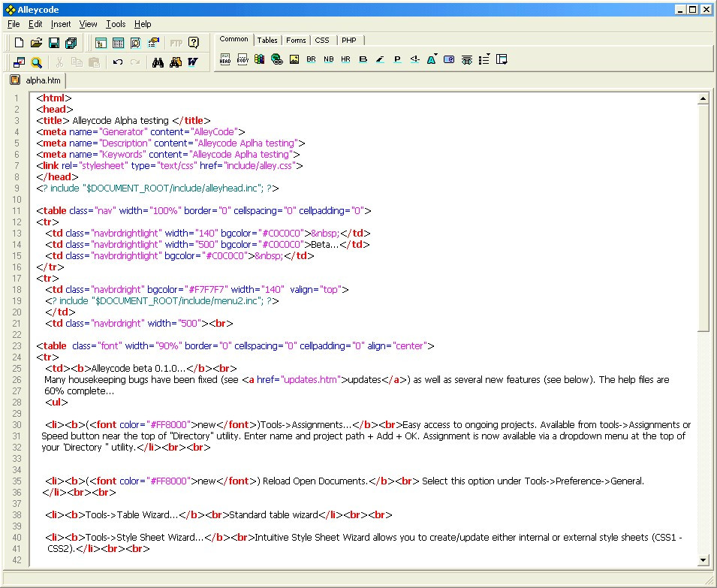
Task: Apply bold tag with B icon
Action: [363, 59]
